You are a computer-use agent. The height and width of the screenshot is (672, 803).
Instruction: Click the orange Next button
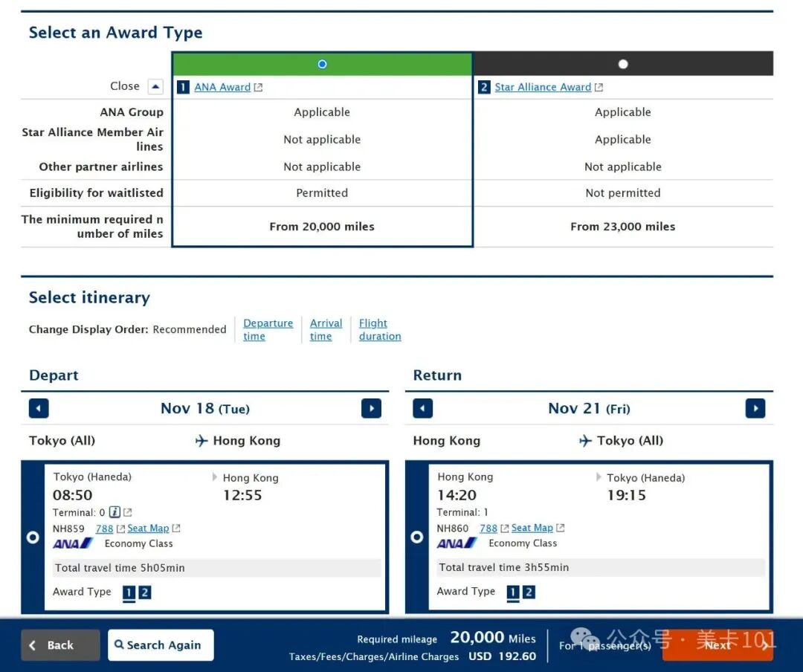[718, 645]
